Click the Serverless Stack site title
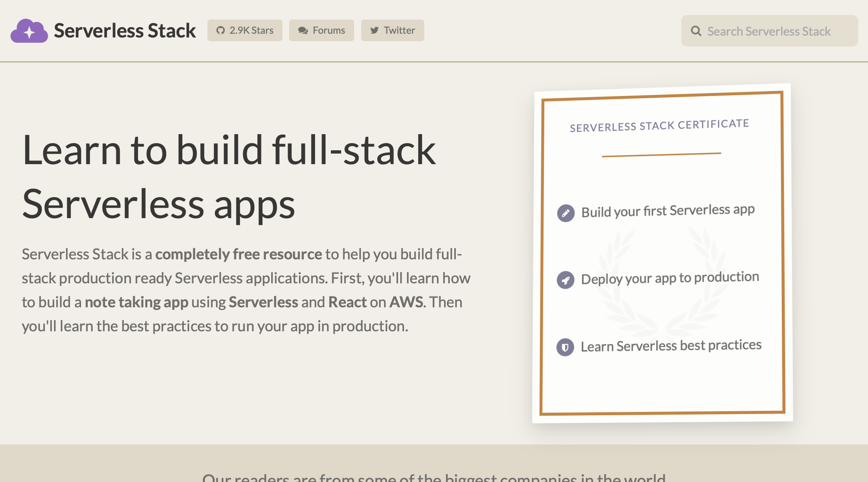 pos(125,31)
